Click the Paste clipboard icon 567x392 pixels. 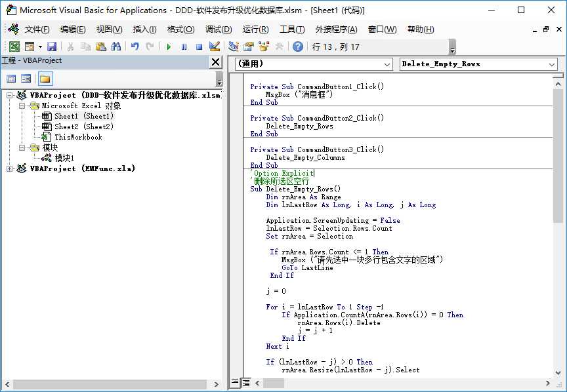101,47
